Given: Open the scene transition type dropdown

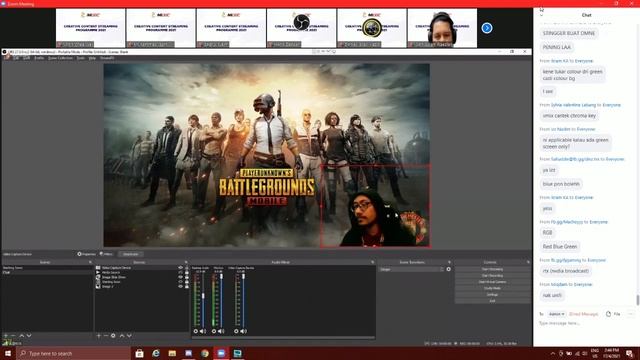Looking at the screenshot, I should tap(411, 269).
